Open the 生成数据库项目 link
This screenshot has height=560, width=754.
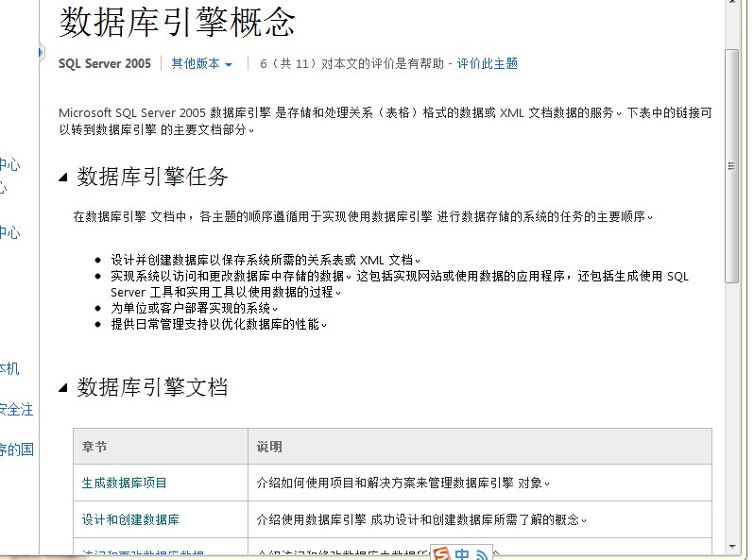pyautogui.click(x=124, y=483)
